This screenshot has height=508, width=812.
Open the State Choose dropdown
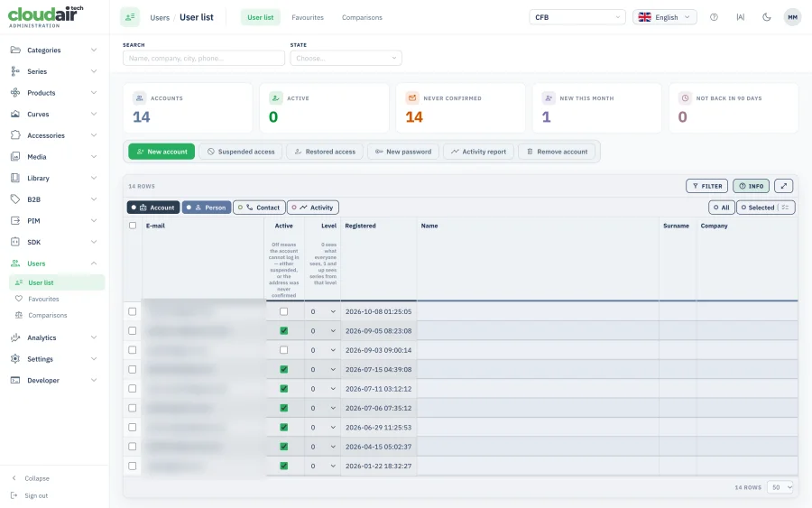[346, 58]
